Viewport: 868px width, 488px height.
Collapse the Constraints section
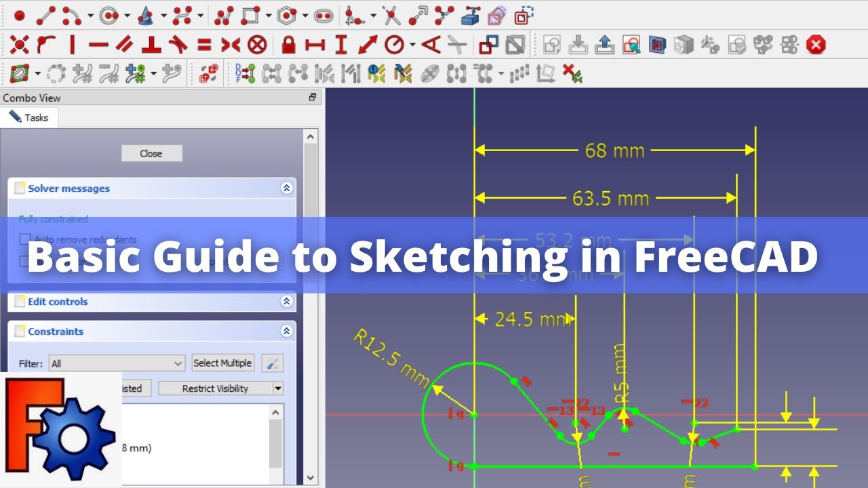[x=287, y=331]
